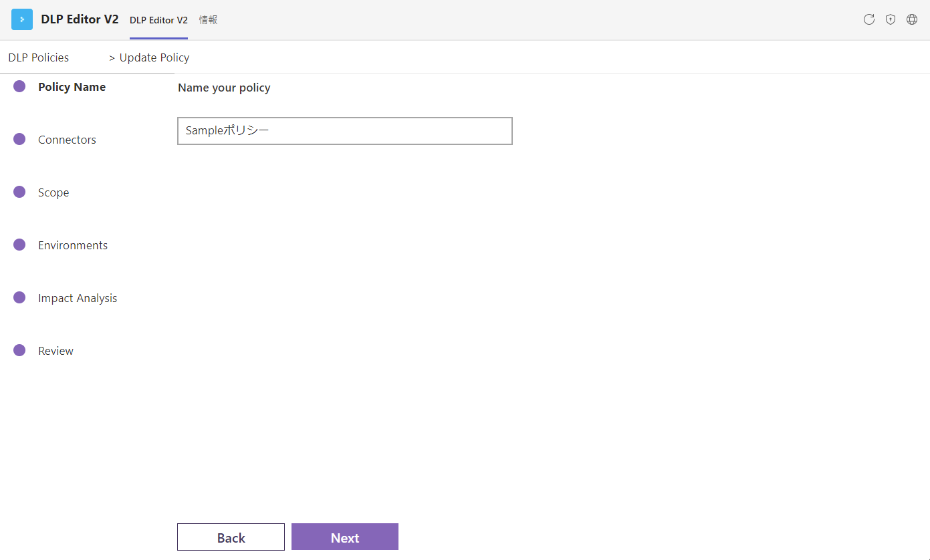930x560 pixels.
Task: Click the Next button
Action: 345,537
